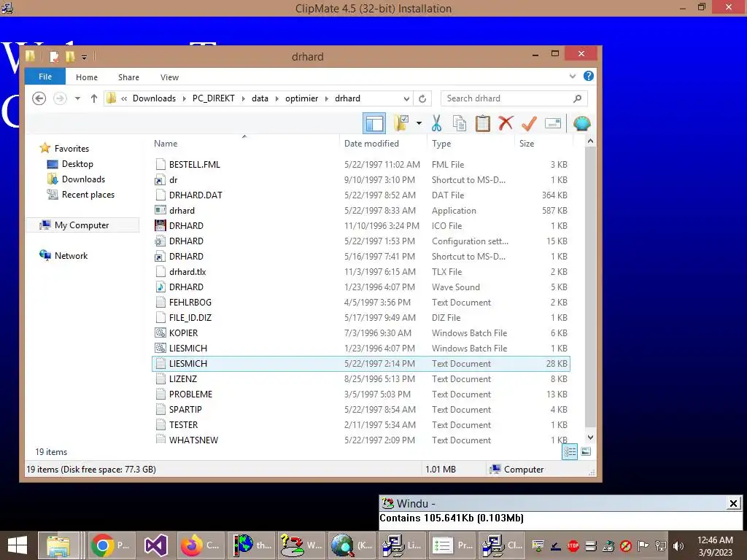The width and height of the screenshot is (747, 560).
Task: Open Recent places in Favorites
Action: pyautogui.click(x=88, y=194)
